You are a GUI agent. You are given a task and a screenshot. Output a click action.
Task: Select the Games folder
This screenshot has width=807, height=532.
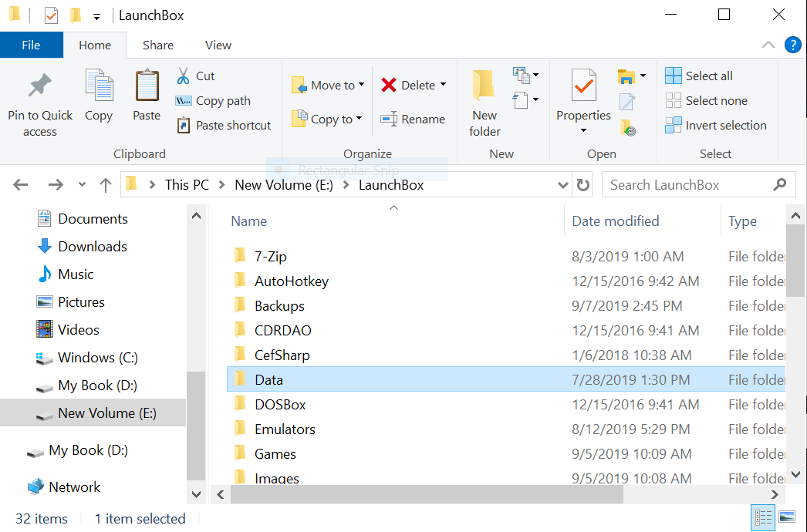tap(506, 454)
